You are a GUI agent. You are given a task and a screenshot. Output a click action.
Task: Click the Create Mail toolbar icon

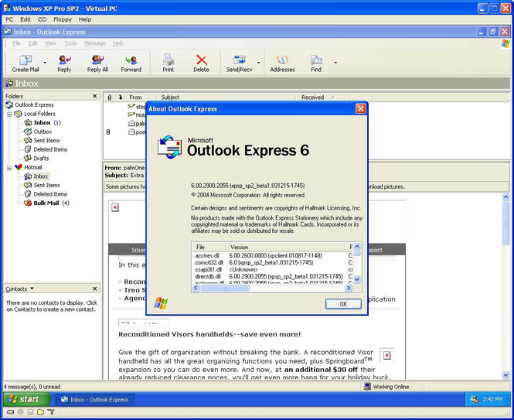pyautogui.click(x=26, y=60)
